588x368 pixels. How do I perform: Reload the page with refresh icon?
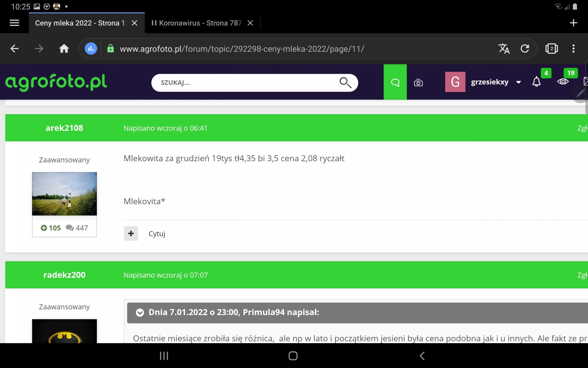click(525, 49)
